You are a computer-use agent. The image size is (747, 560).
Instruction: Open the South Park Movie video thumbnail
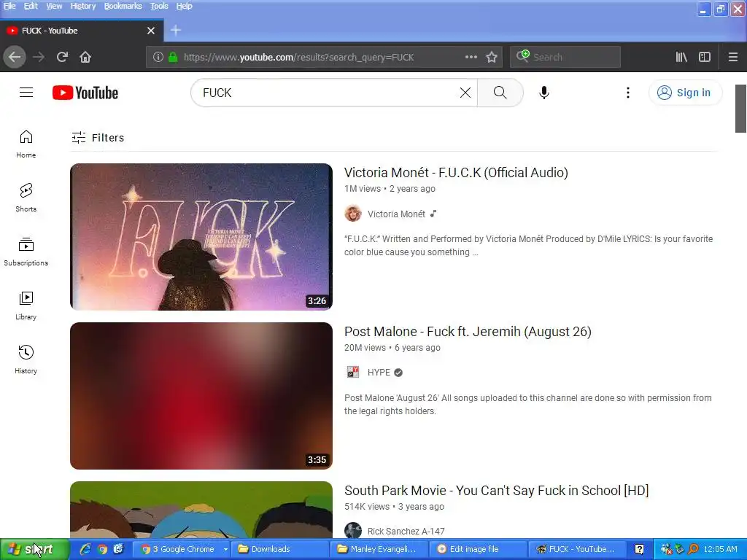[201, 510]
